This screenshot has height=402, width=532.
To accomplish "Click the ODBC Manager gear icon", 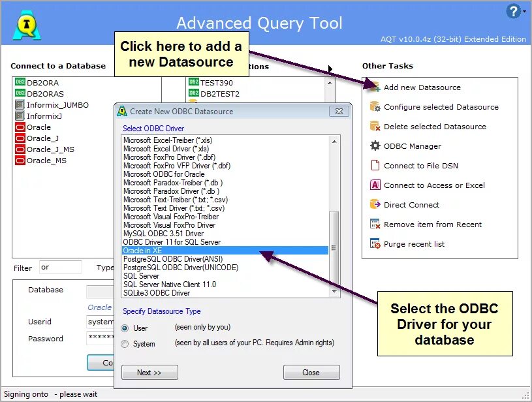I will 375,146.
